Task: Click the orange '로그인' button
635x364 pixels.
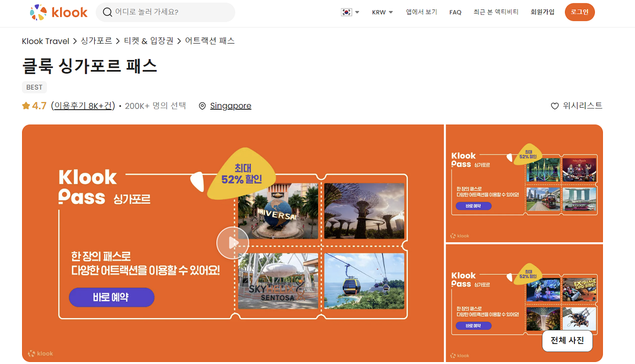Action: pyautogui.click(x=580, y=12)
